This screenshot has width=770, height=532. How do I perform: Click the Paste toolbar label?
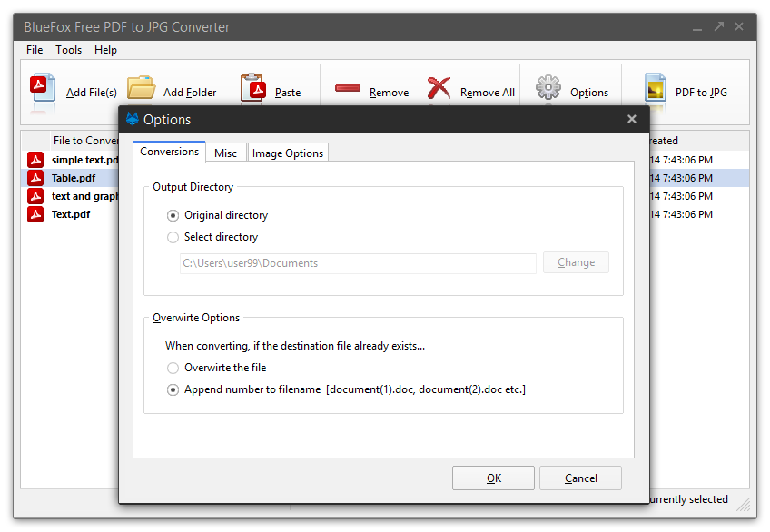tap(288, 93)
